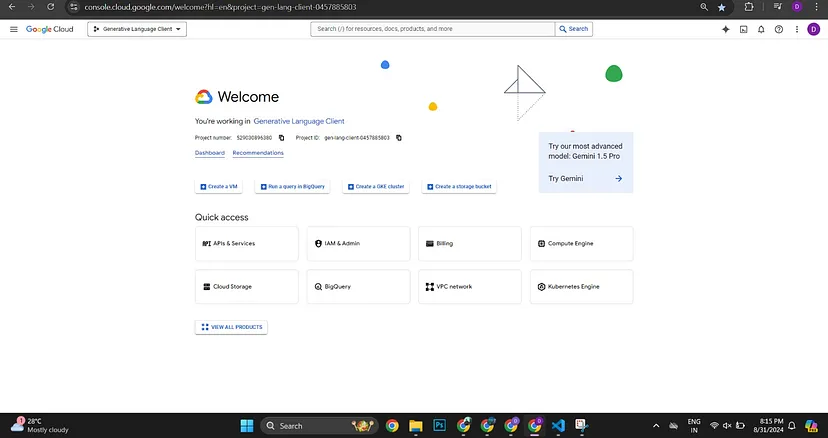Click the blue Search button
The image size is (828, 438).
(x=573, y=29)
